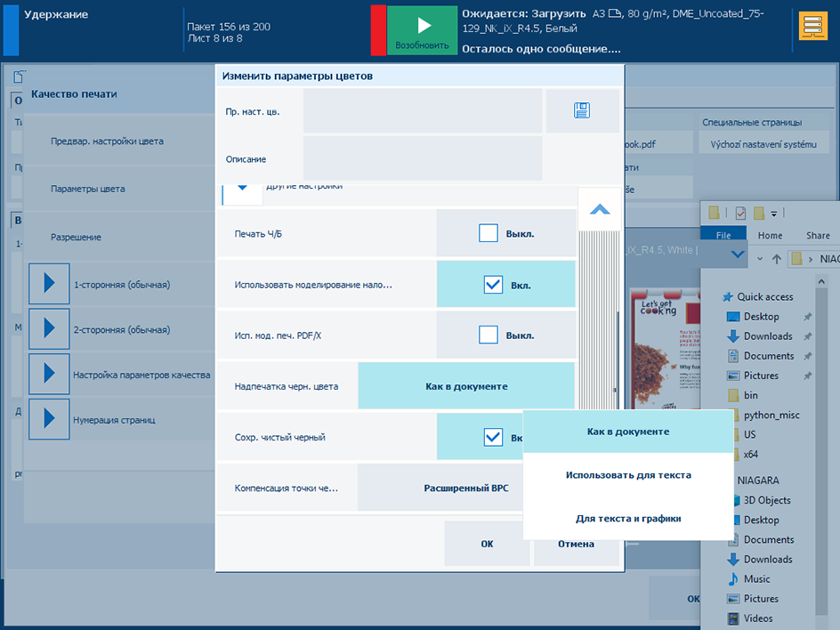Click Explorer up-arrow navigation icon
The image size is (840, 630).
pos(776,259)
